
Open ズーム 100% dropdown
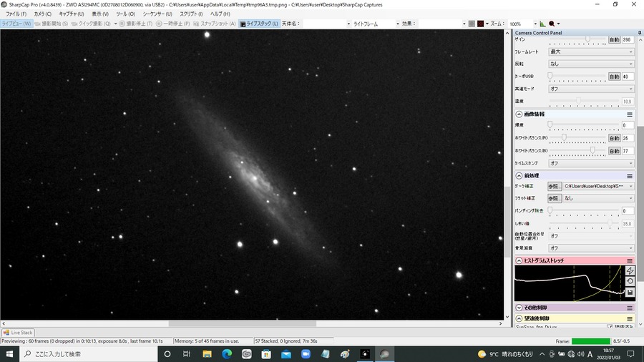point(522,24)
